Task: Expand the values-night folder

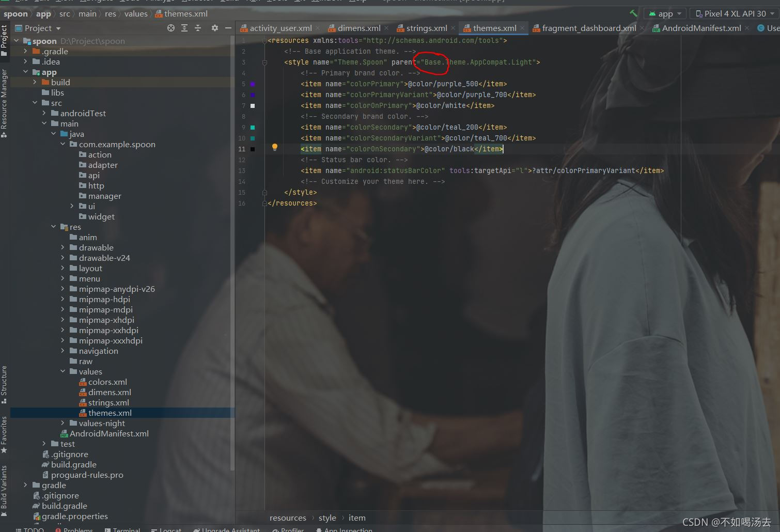Action: click(x=63, y=423)
